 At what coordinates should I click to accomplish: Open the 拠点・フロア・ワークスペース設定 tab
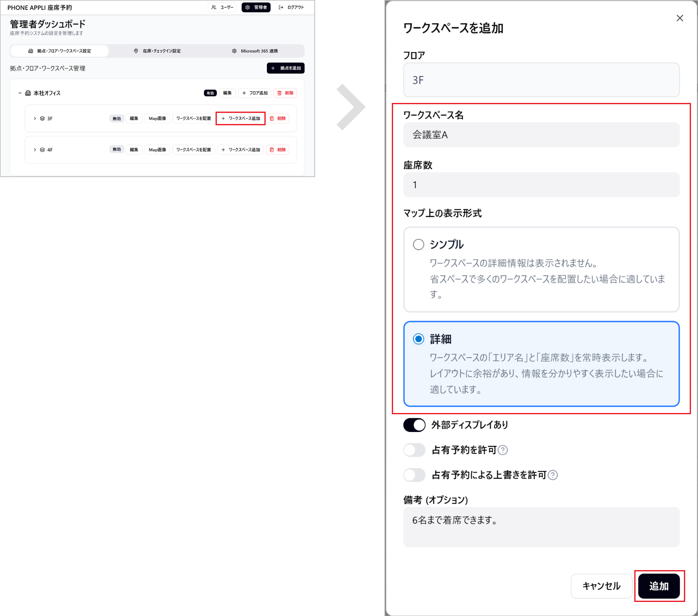[60, 51]
